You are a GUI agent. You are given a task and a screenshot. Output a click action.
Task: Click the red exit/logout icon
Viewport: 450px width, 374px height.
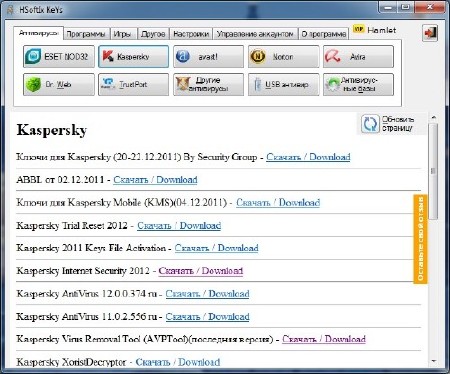(430, 33)
